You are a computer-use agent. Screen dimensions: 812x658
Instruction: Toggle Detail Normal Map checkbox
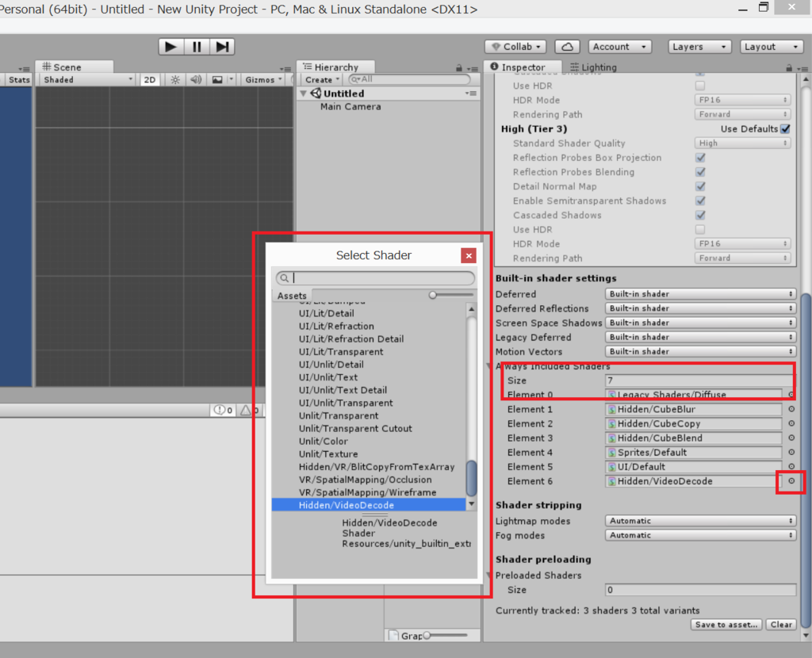click(x=700, y=186)
